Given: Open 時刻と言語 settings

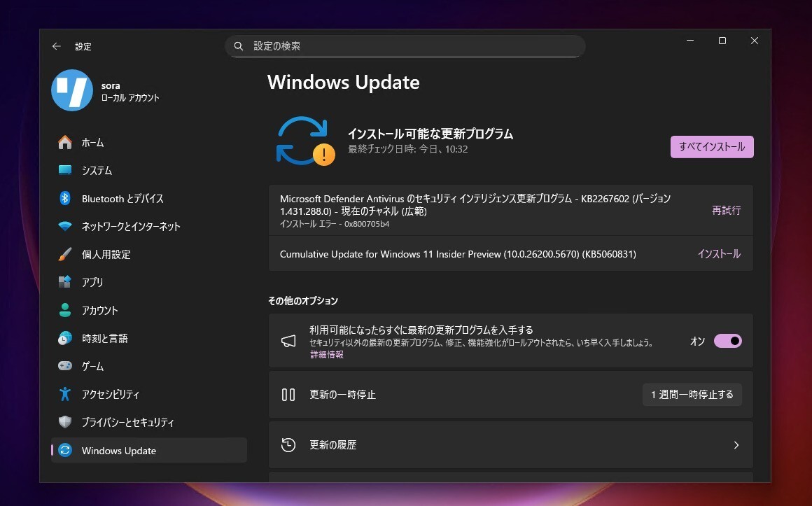Looking at the screenshot, I should pos(149,338).
